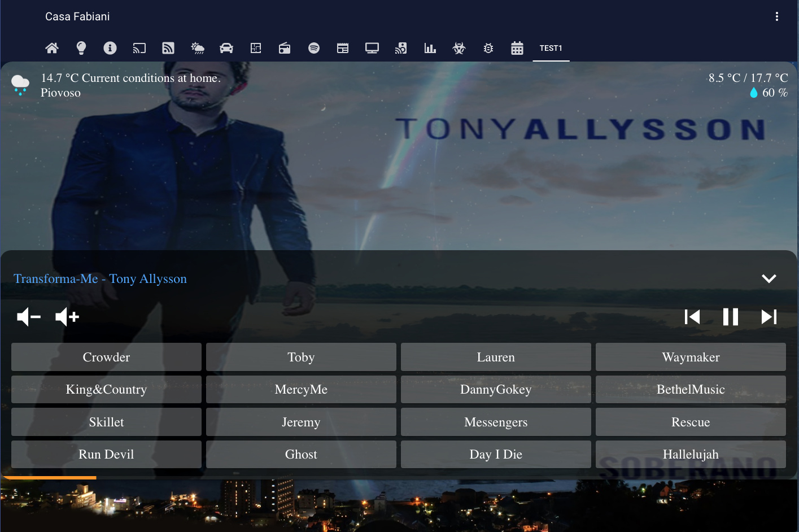
Task: Click the Cast screen icon
Action: (x=139, y=48)
